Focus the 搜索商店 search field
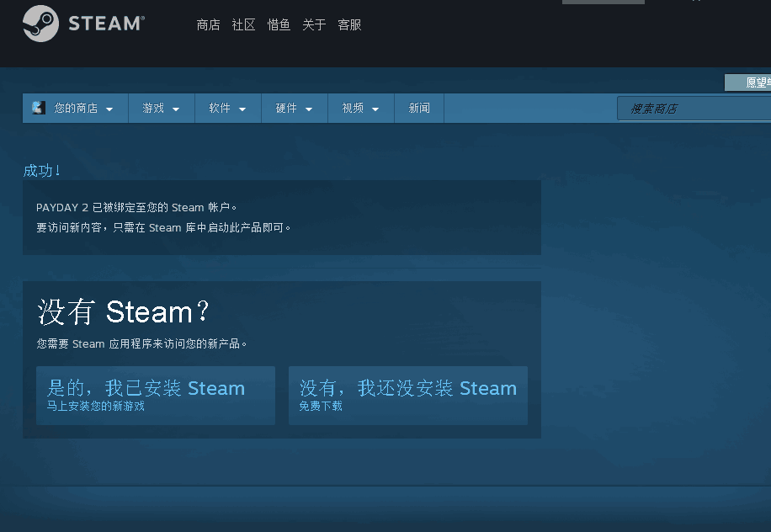Screen dimensions: 771x532 point(694,109)
